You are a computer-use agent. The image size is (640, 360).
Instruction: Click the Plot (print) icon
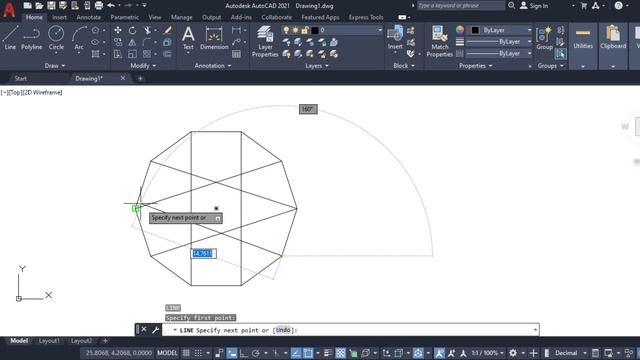tap(99, 5)
